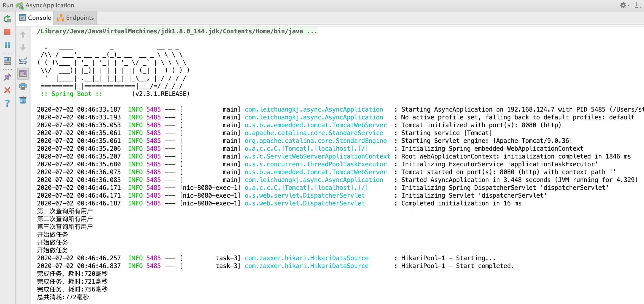Click the hide tool window icon
644x304 pixels.
(x=637, y=5)
